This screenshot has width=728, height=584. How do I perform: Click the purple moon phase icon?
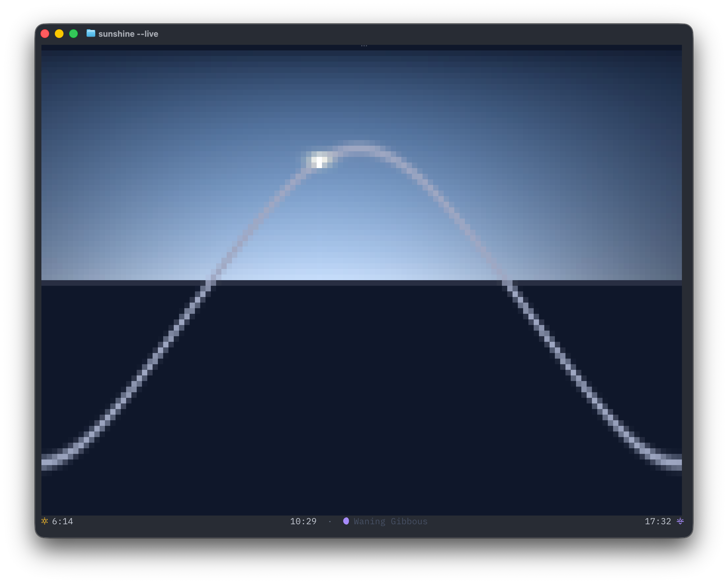pyautogui.click(x=346, y=521)
